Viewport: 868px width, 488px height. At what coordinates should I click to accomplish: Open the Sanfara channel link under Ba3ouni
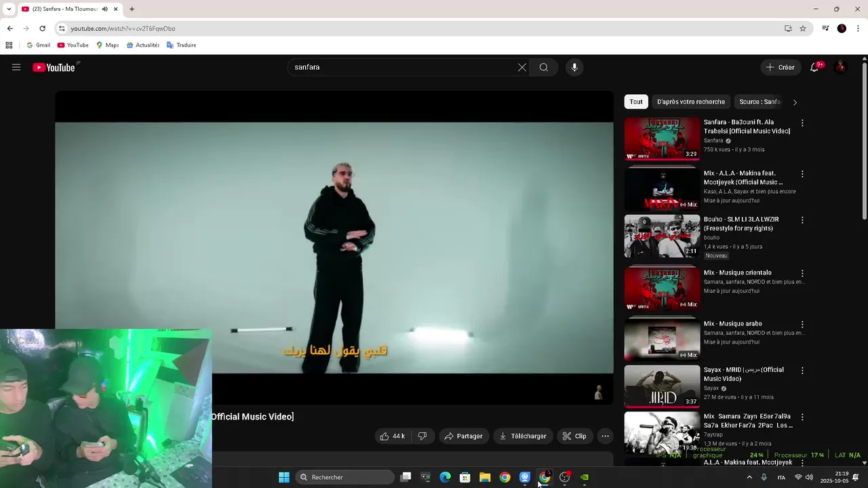[713, 141]
